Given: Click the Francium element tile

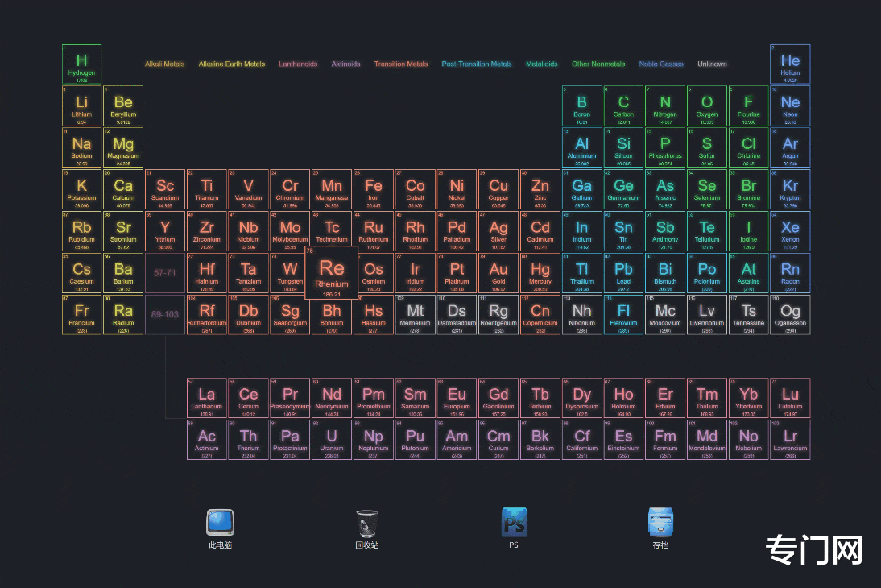Looking at the screenshot, I should tap(81, 314).
